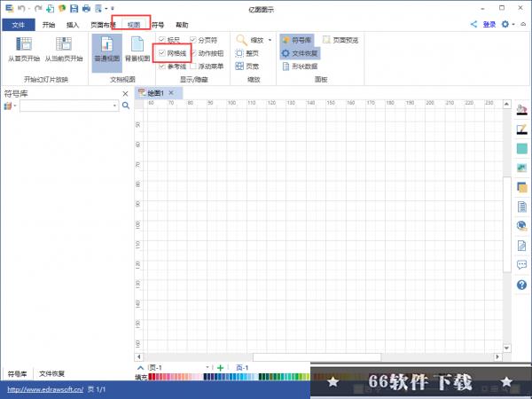Select bottom Symbol Library (符号库) panel tab
Viewport: 532px width, 399px height.
click(17, 374)
